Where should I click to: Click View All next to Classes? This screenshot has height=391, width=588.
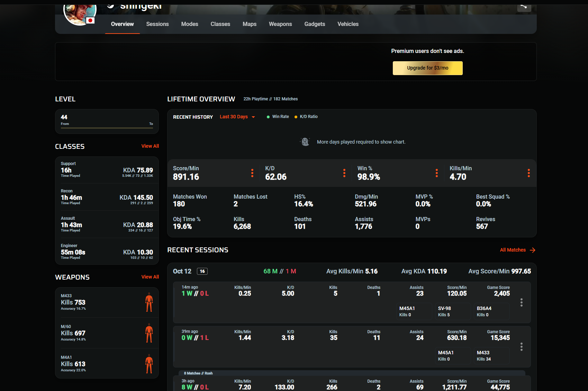point(150,146)
